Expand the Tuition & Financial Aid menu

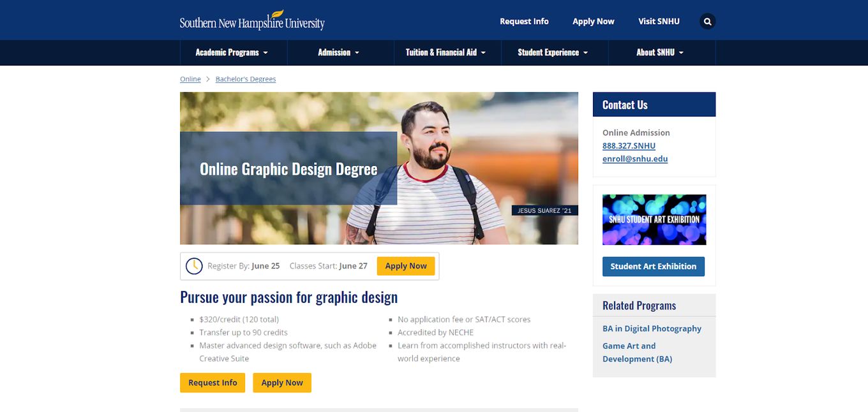tap(447, 53)
